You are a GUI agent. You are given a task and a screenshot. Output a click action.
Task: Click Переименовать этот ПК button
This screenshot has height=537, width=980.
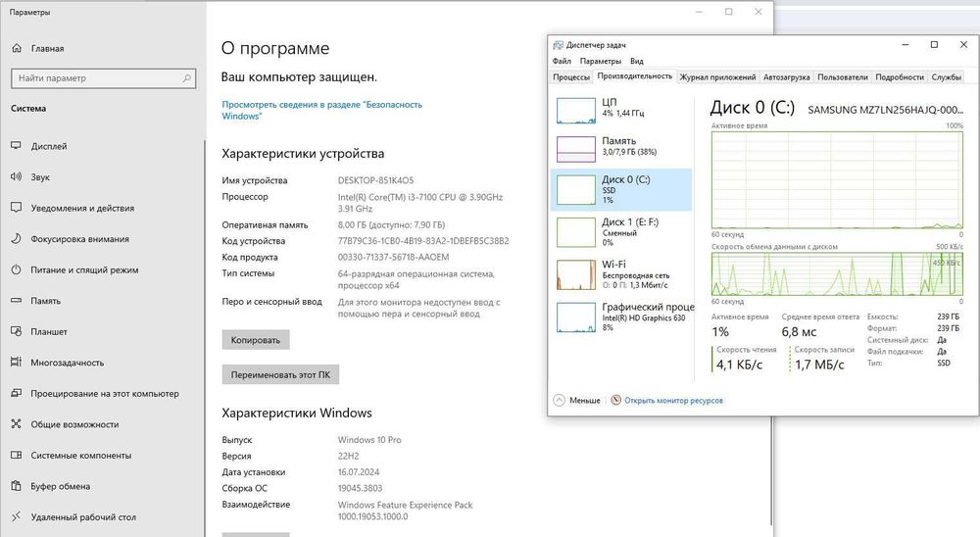pyautogui.click(x=280, y=374)
